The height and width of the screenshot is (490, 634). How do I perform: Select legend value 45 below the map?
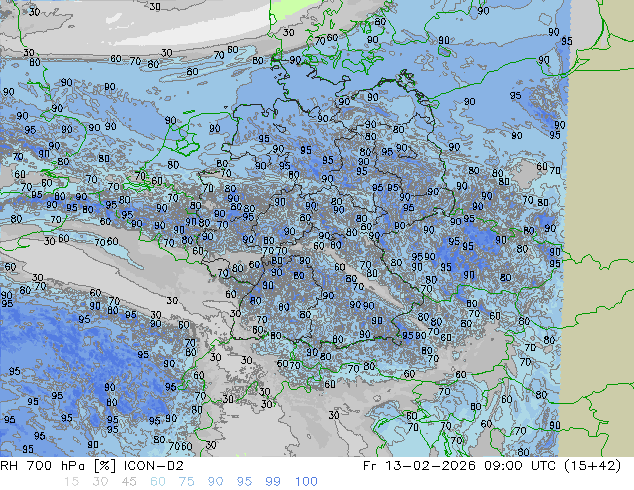point(129,482)
